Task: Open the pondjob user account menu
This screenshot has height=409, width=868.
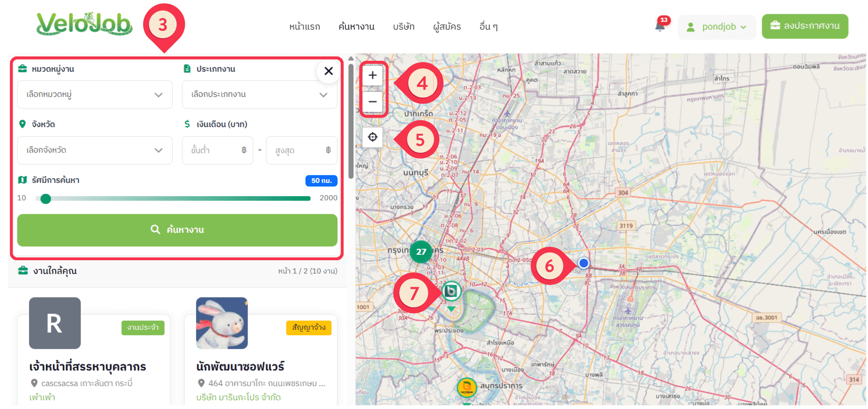Action: click(x=717, y=27)
